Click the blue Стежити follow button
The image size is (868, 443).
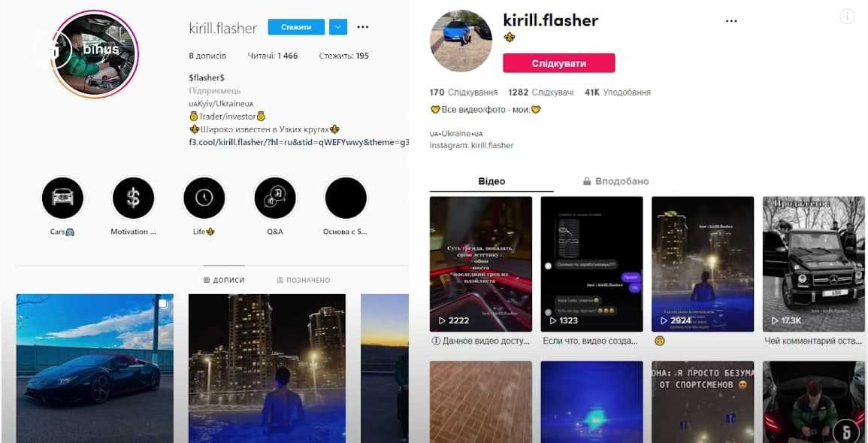pyautogui.click(x=296, y=26)
